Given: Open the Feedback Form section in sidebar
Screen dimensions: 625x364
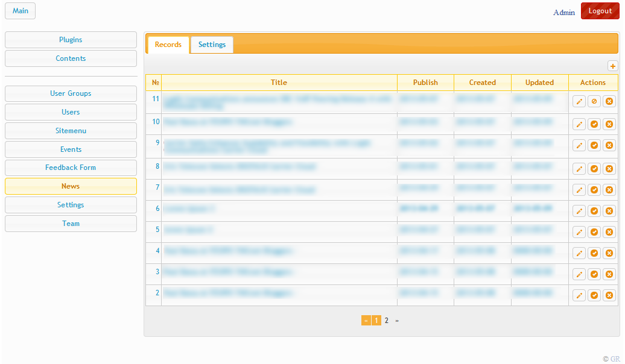Looking at the screenshot, I should coord(71,168).
